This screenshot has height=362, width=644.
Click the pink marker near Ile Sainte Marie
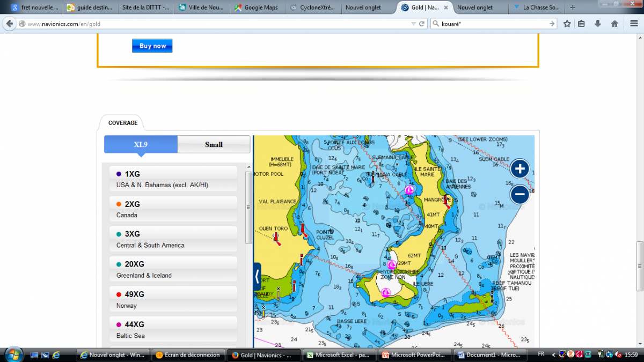[409, 190]
